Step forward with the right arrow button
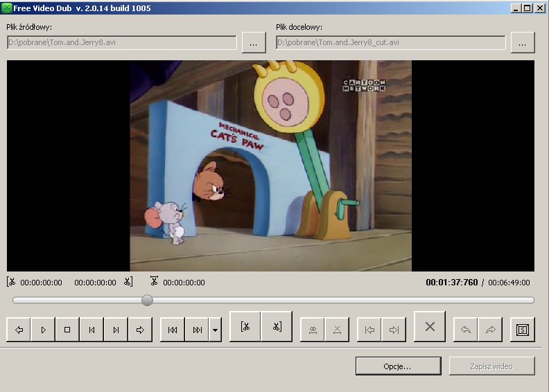The width and height of the screenshot is (549, 392). [141, 330]
